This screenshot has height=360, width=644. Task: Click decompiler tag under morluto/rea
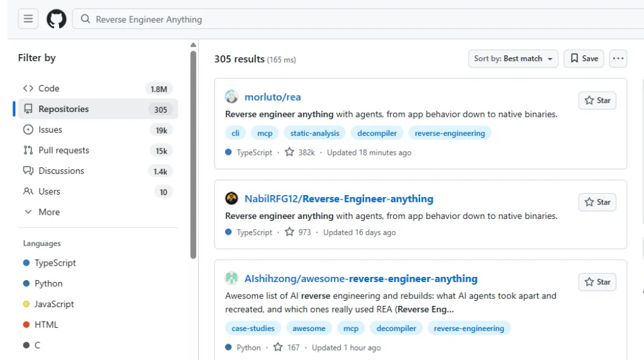[377, 133]
